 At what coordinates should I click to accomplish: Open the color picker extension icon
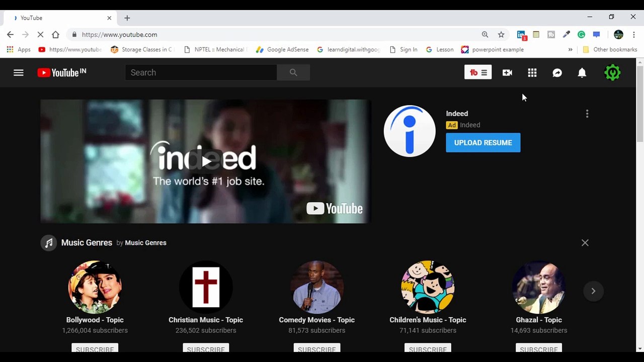(567, 35)
